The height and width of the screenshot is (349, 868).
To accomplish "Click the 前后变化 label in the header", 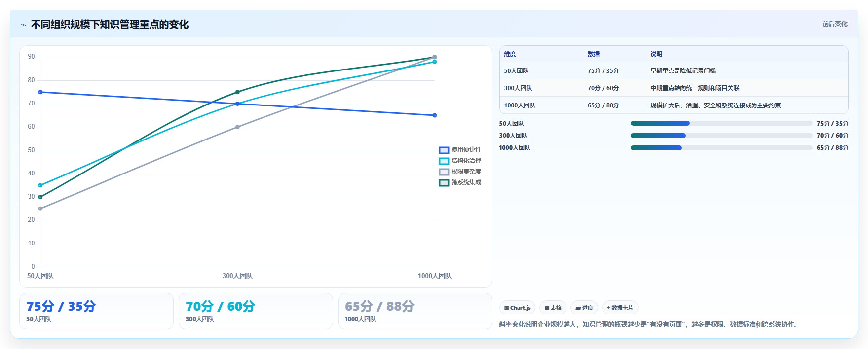I will click(x=834, y=24).
